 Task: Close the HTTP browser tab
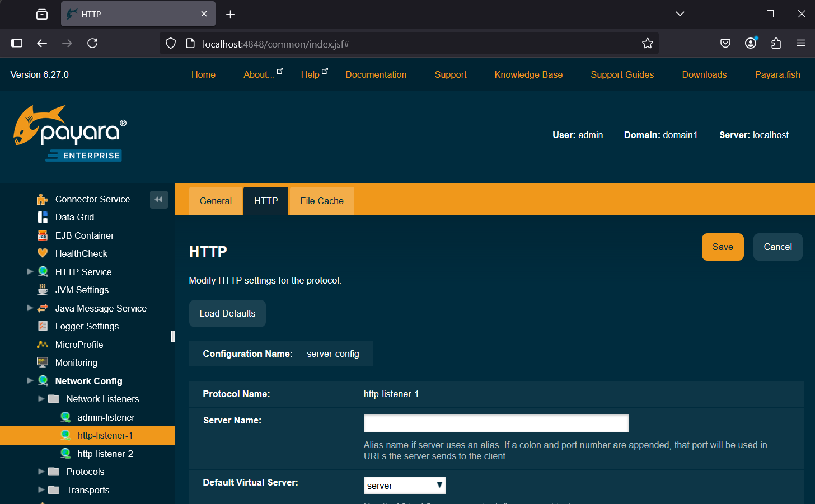coord(204,14)
